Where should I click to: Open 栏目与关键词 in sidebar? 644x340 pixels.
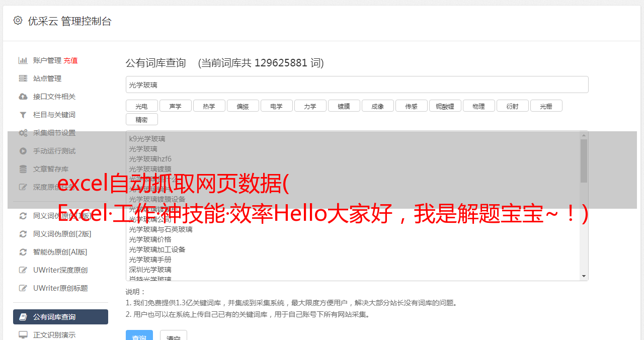(54, 115)
